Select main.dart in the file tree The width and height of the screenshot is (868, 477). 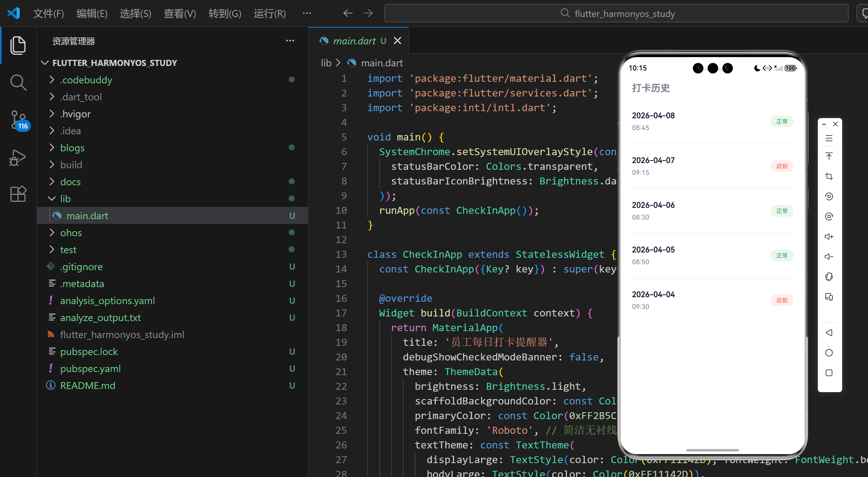pos(172,216)
